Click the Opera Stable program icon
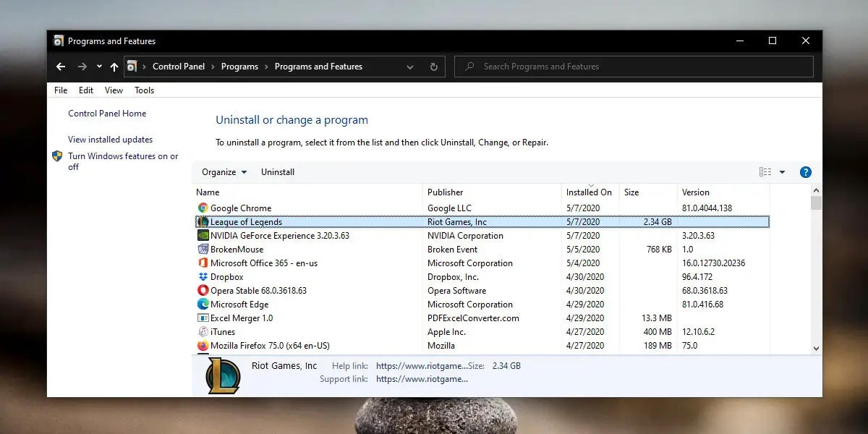 (x=203, y=291)
